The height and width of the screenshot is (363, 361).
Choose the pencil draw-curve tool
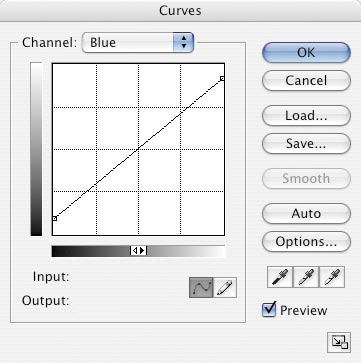pos(225,287)
